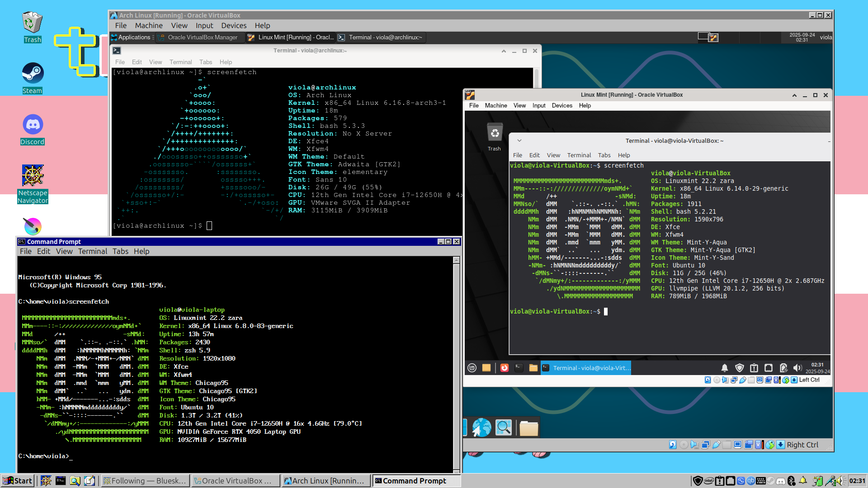Click the Bluetooth icon in host tray
This screenshot has height=488, width=868.
point(791,481)
